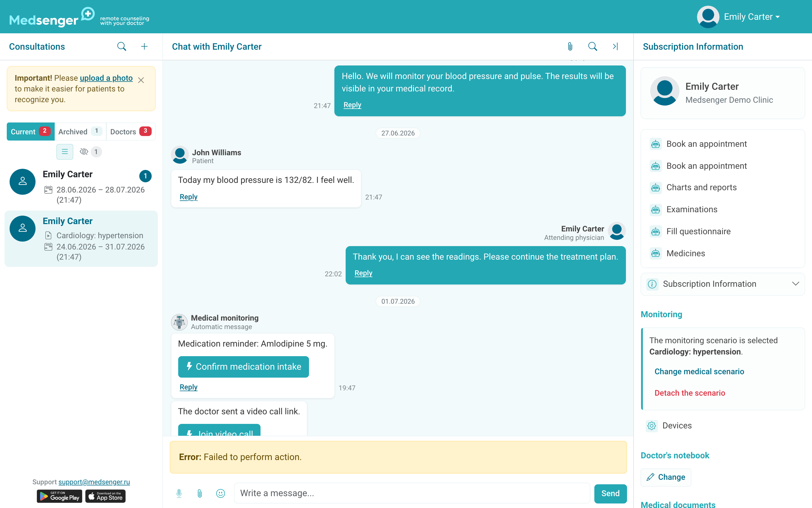Search within chat using header magnifier
This screenshot has width=812, height=508.
tap(593, 46)
